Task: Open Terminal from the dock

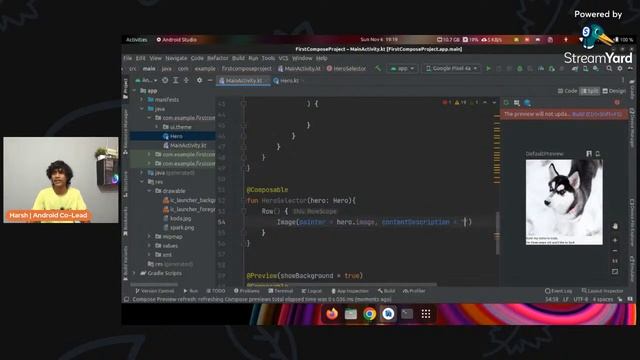Action: [407, 313]
